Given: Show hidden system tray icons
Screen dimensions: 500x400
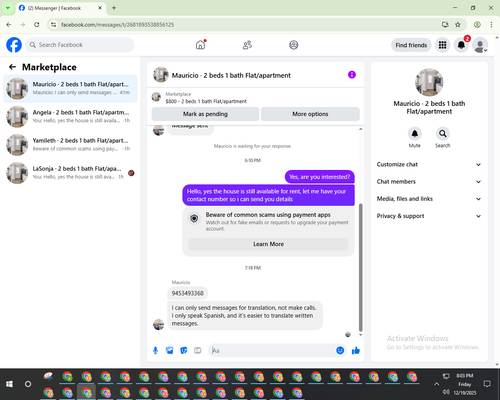Looking at the screenshot, I should pyautogui.click(x=436, y=384).
